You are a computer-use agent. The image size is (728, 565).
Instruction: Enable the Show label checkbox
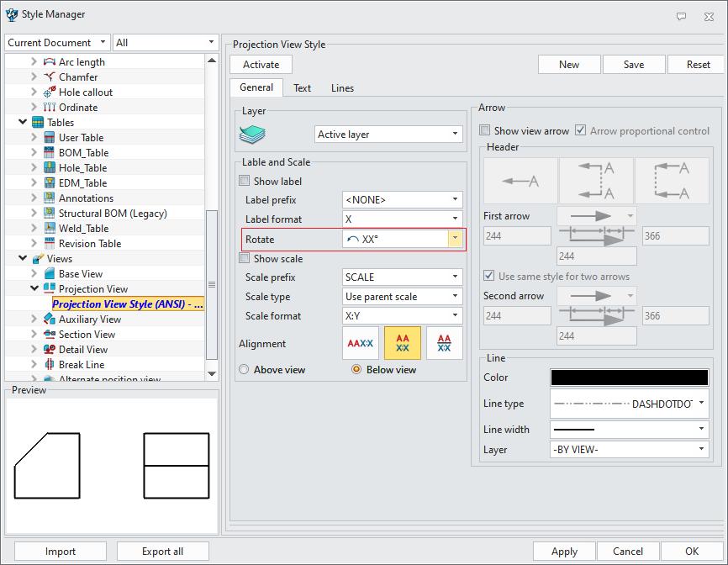point(245,182)
